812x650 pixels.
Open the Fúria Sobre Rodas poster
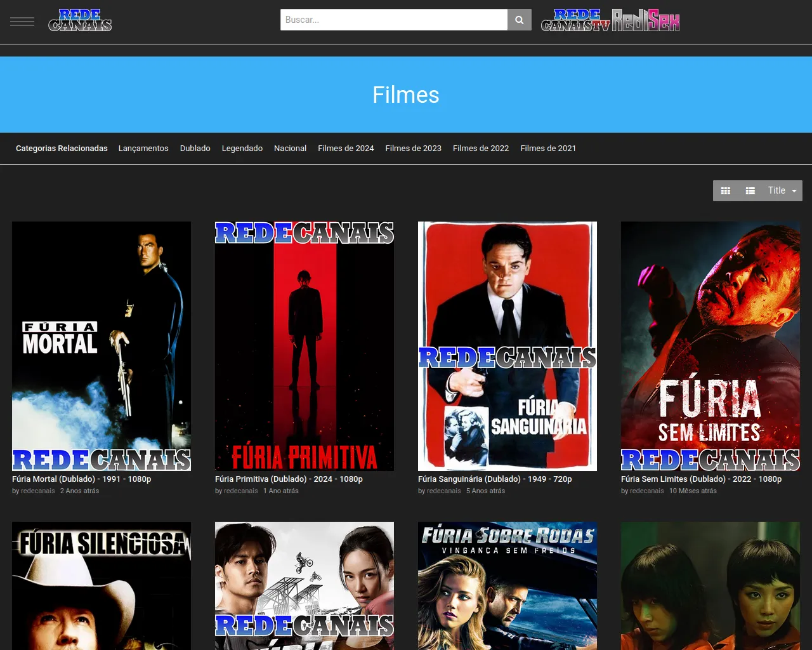pyautogui.click(x=507, y=585)
